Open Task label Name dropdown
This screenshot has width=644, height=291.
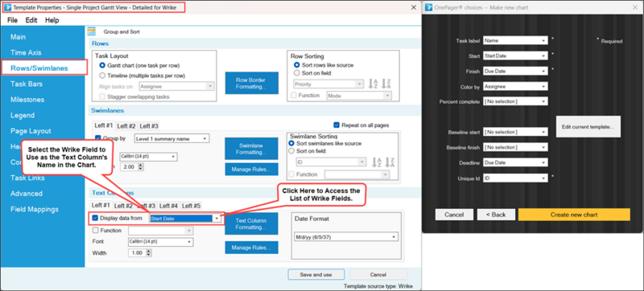click(x=515, y=40)
